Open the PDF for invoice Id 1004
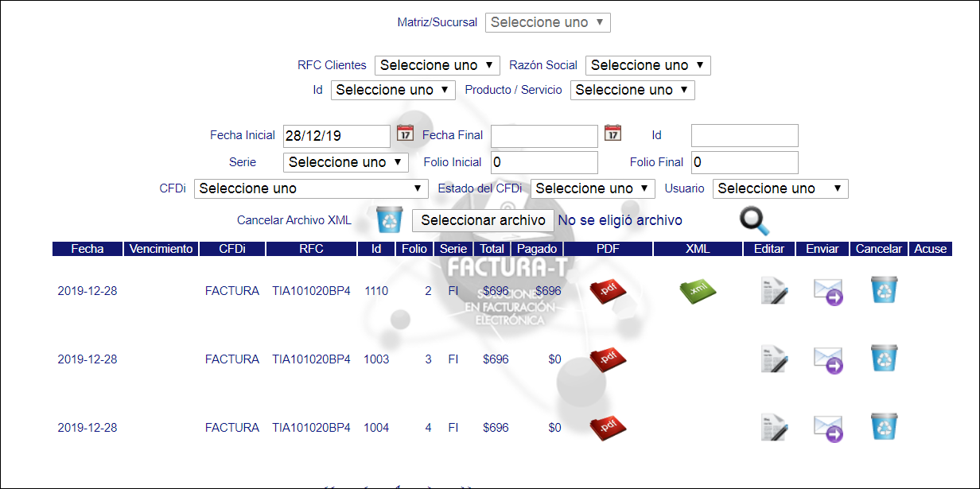This screenshot has width=980, height=489. [609, 427]
